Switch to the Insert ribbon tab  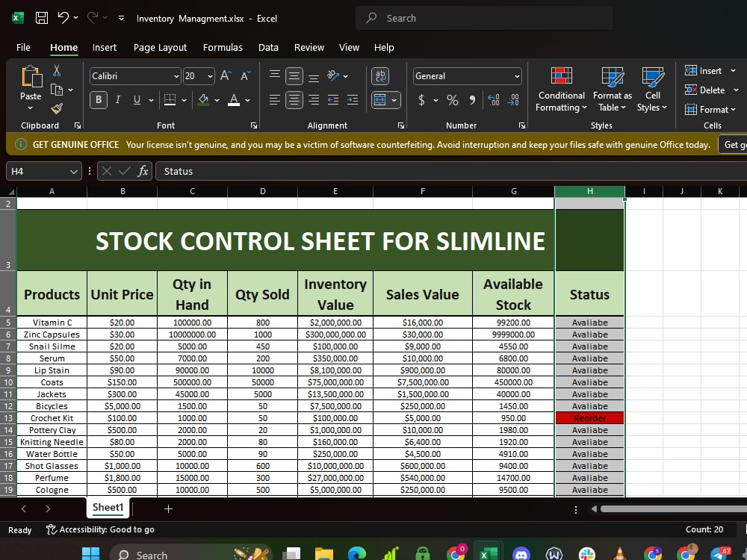pyautogui.click(x=105, y=47)
